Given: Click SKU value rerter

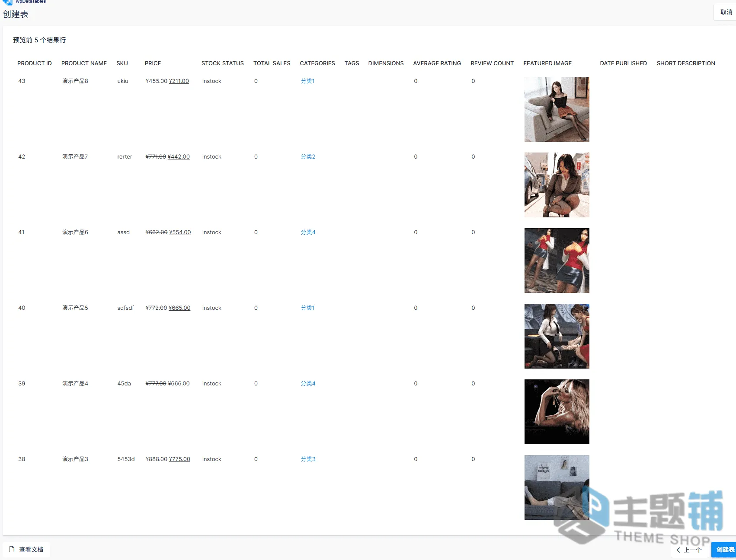Looking at the screenshot, I should pos(125,156).
